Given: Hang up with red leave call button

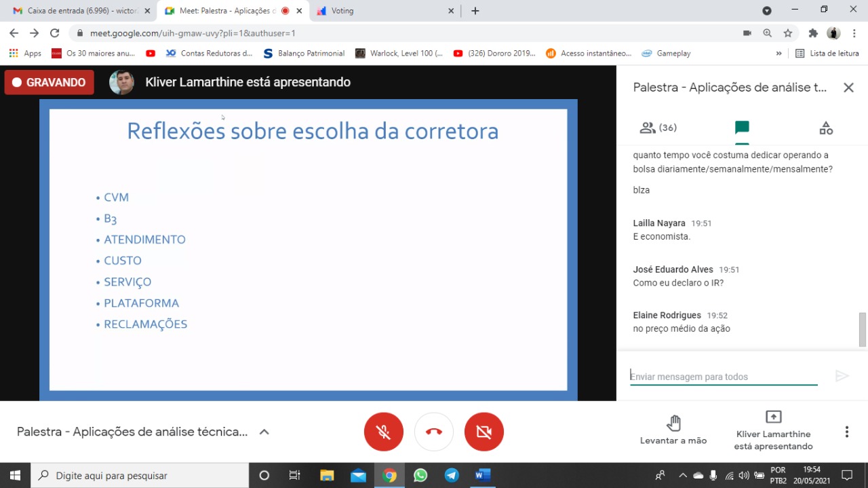Looking at the screenshot, I should coord(434,432).
